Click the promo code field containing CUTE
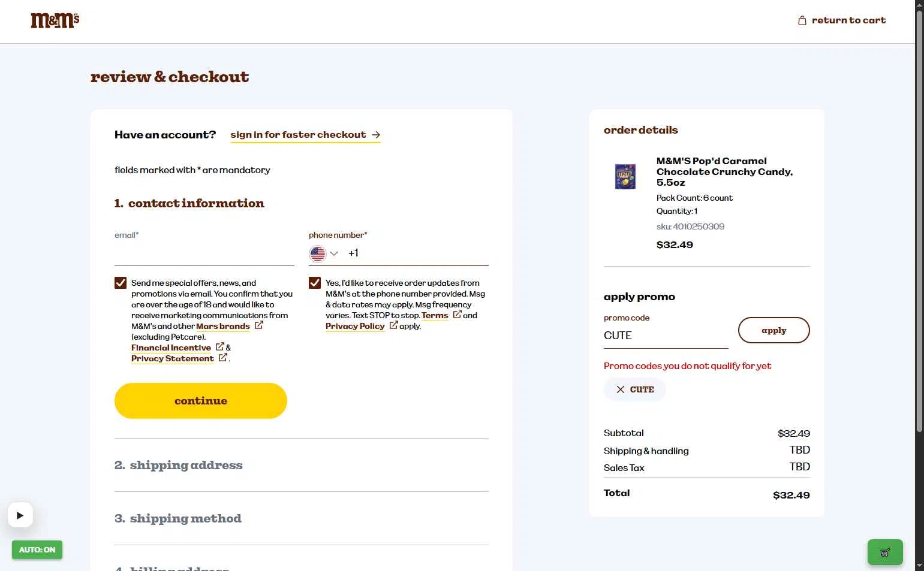Image resolution: width=924 pixels, height=571 pixels. (666, 336)
